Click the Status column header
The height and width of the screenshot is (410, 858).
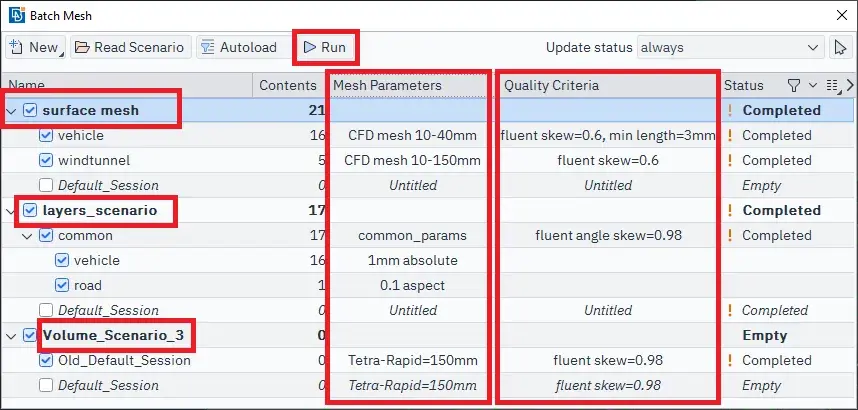tap(743, 85)
